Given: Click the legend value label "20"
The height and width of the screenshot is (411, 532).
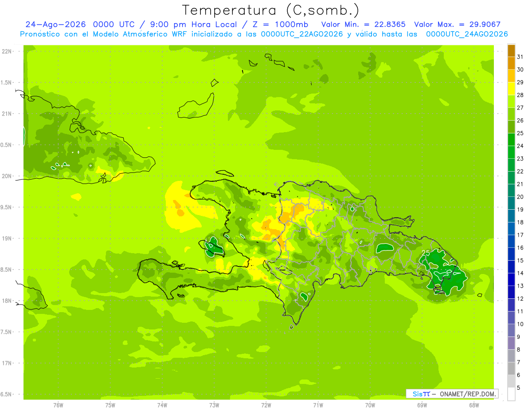Looking at the screenshot, I should [520, 197].
